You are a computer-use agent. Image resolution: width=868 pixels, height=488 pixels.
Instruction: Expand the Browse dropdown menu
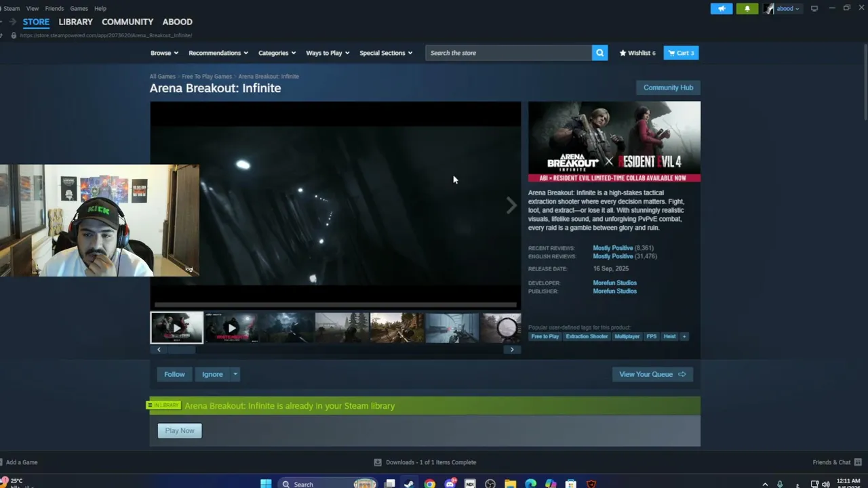164,53
